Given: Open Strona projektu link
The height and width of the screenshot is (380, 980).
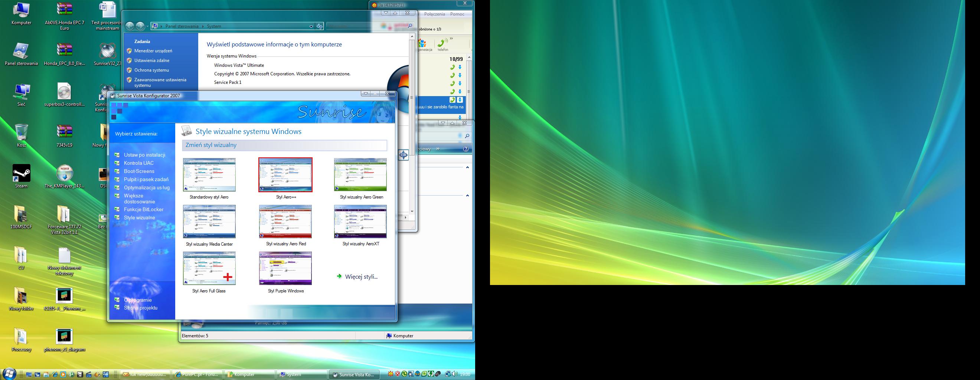Looking at the screenshot, I should (140, 308).
